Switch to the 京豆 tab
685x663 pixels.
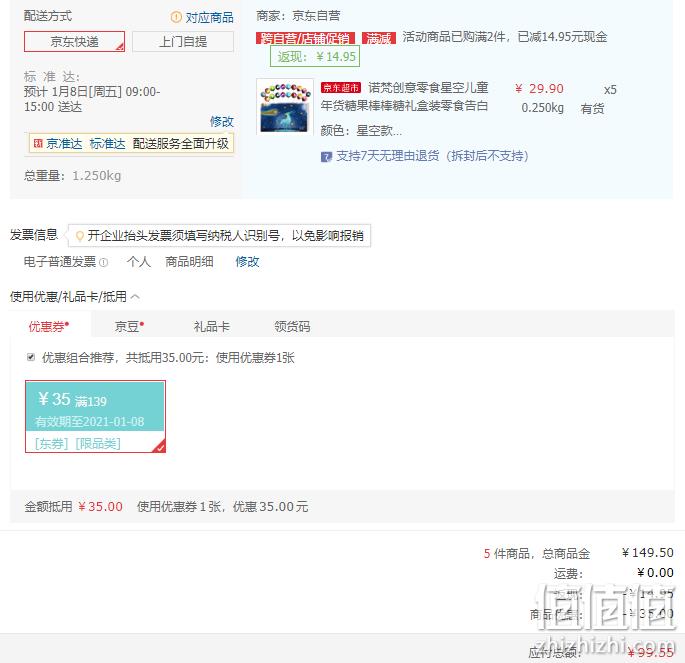[129, 326]
